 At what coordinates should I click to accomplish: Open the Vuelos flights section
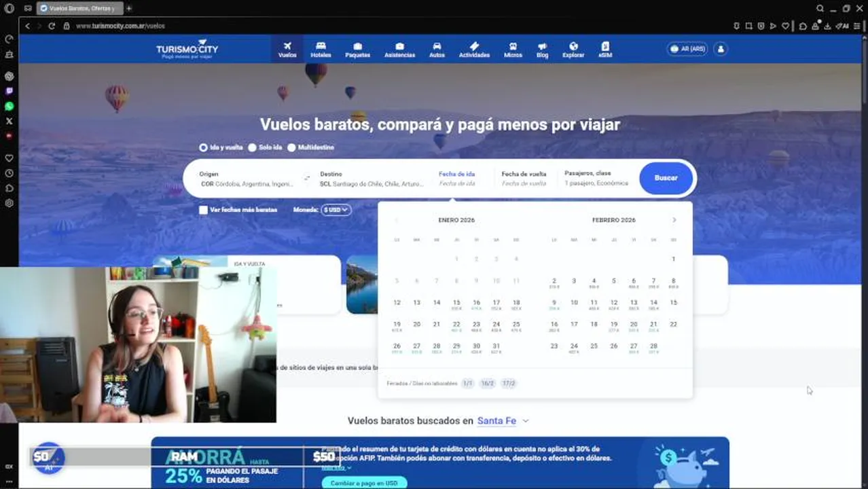(x=287, y=50)
